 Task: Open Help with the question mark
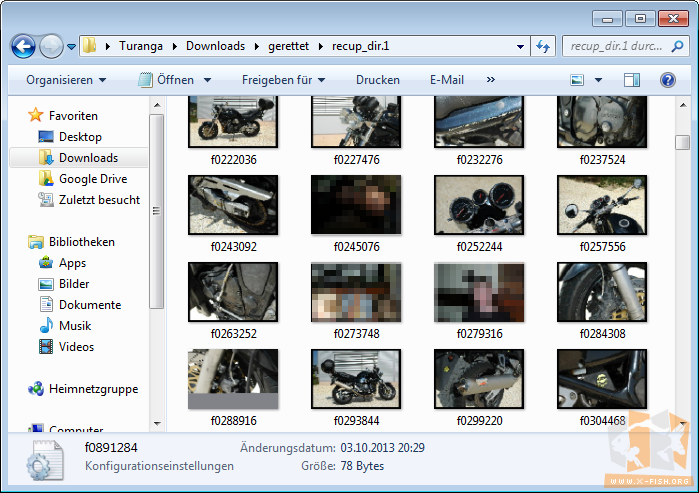(667, 80)
